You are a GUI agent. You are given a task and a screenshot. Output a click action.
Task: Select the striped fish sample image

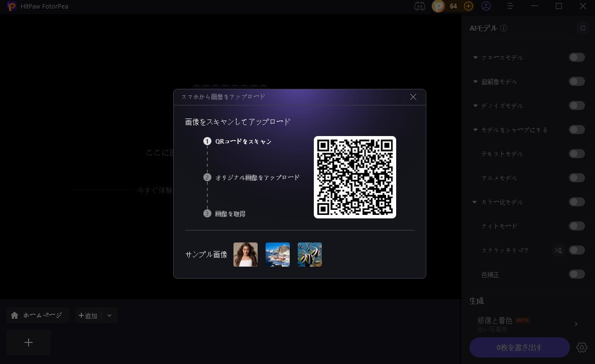(310, 255)
